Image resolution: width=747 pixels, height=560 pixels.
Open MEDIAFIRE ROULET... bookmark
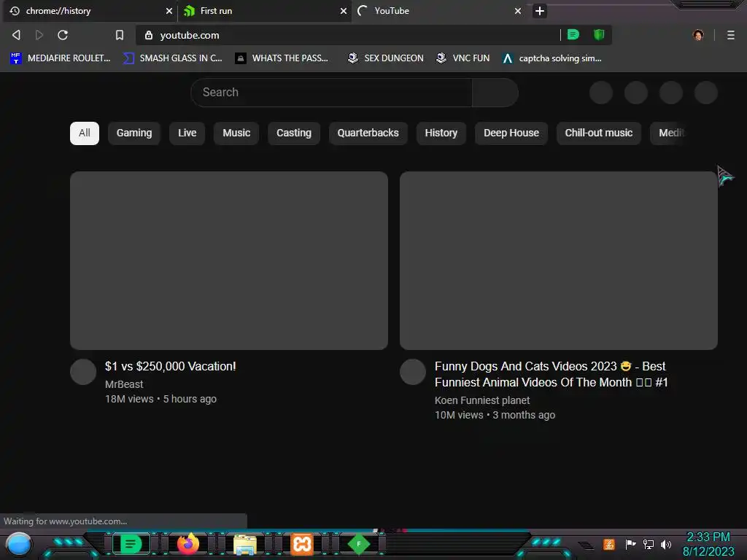(61, 58)
